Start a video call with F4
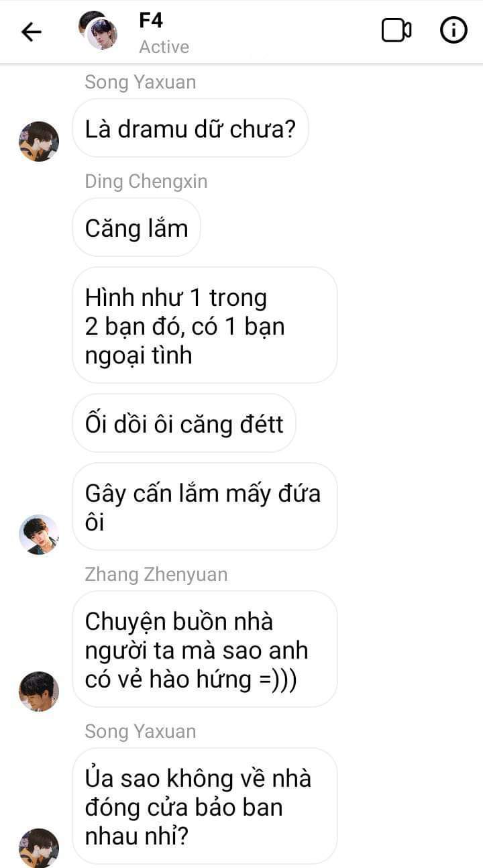 [396, 31]
